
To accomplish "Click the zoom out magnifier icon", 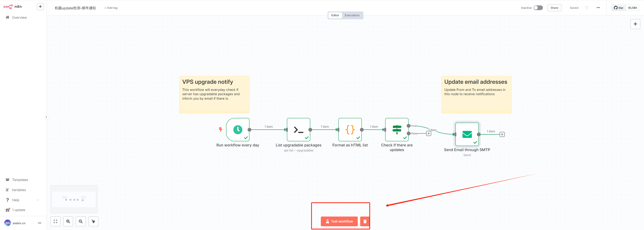I will coord(80,221).
